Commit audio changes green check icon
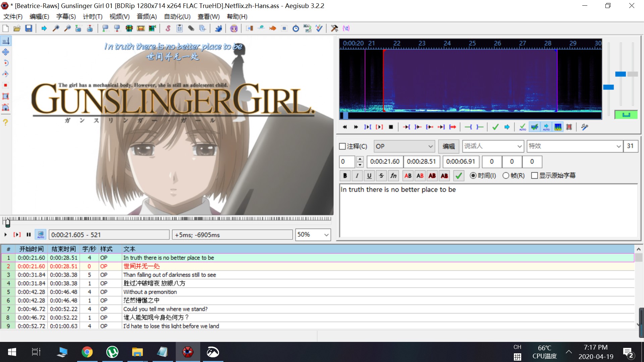 [x=495, y=127]
